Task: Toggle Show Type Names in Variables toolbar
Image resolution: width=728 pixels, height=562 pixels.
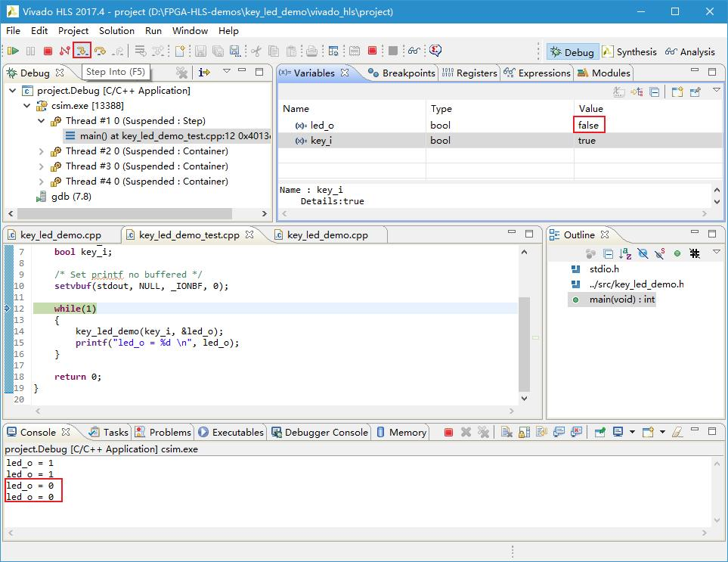Action: click(619, 92)
